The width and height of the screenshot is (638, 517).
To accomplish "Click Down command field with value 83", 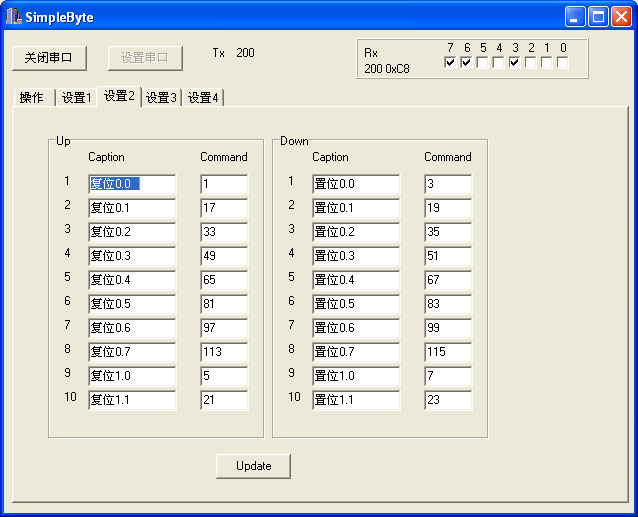I will pyautogui.click(x=448, y=304).
